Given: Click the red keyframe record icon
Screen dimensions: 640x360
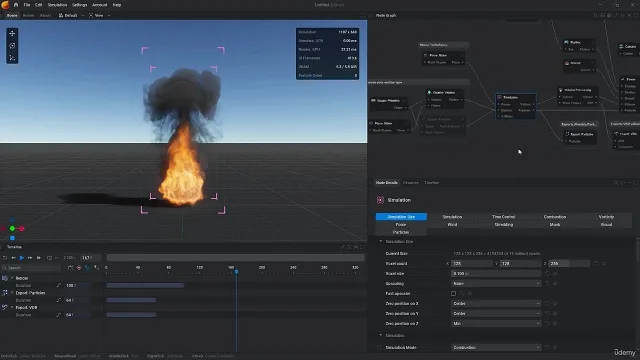Looking at the screenshot, I should pyautogui.click(x=79, y=268).
